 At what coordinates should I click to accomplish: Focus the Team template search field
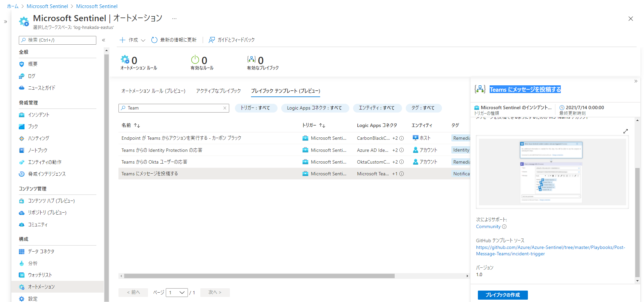pos(174,108)
